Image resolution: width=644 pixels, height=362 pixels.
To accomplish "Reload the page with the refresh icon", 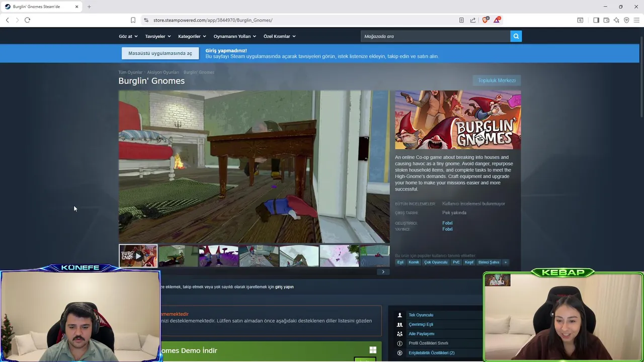I will (x=27, y=20).
